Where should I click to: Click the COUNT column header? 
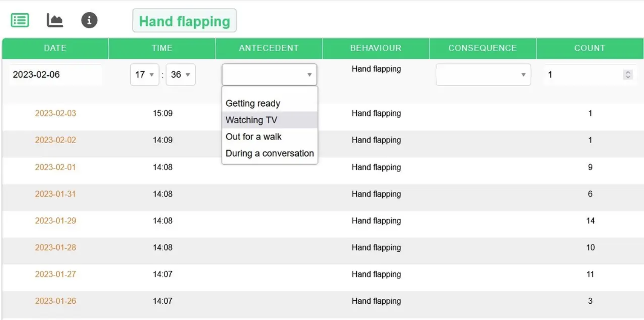tap(590, 48)
